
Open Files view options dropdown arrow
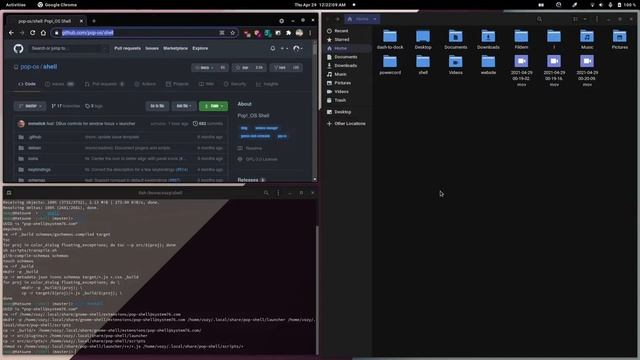pos(585,19)
